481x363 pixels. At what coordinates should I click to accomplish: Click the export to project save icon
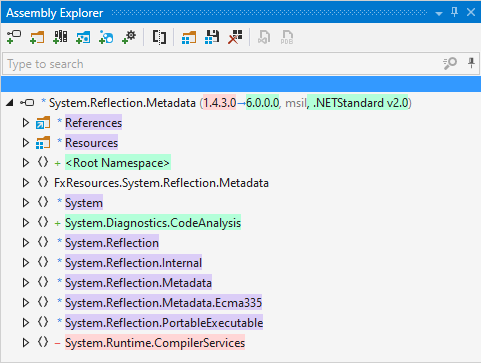[x=212, y=37]
